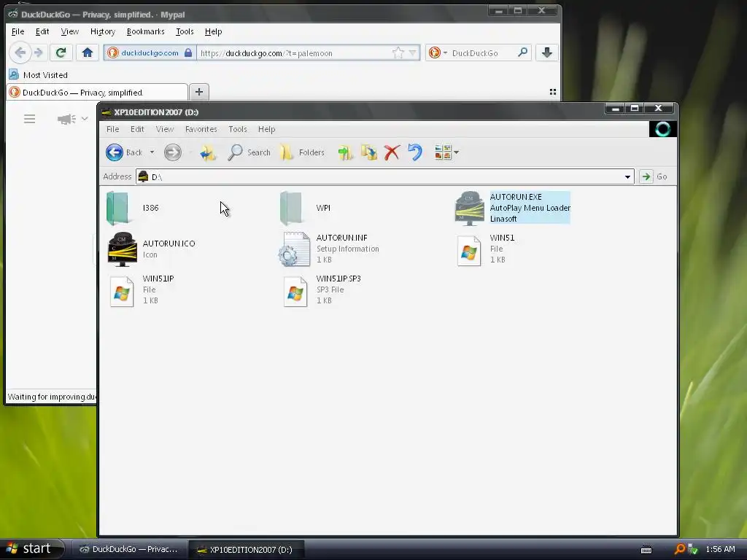The height and width of the screenshot is (560, 747).
Task: Click the Go button beside Address bar
Action: coord(654,176)
